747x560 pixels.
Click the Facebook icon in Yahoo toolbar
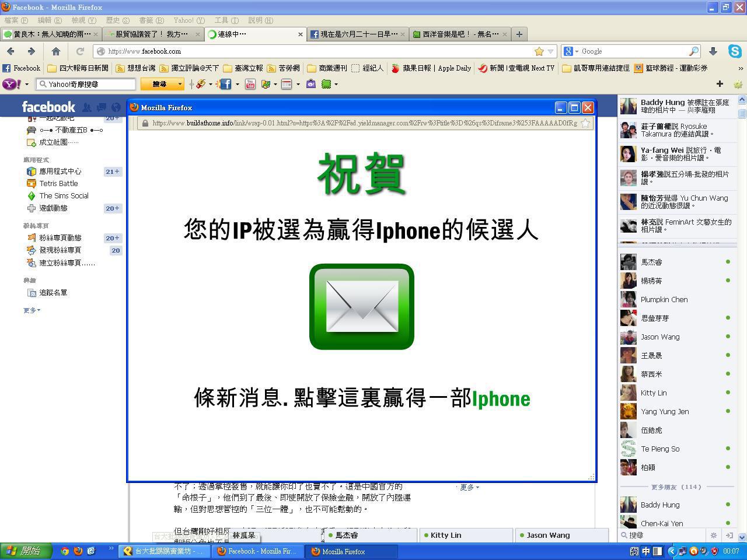[225, 84]
